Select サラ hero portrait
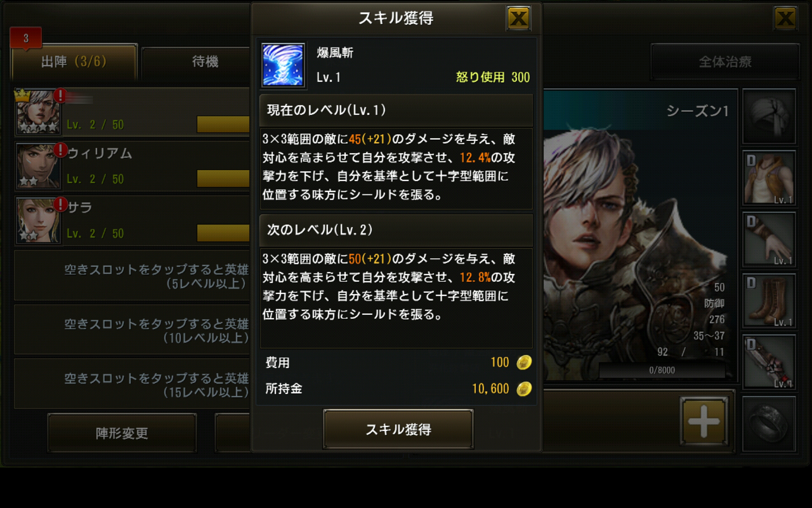The height and width of the screenshot is (508, 812). tap(38, 221)
